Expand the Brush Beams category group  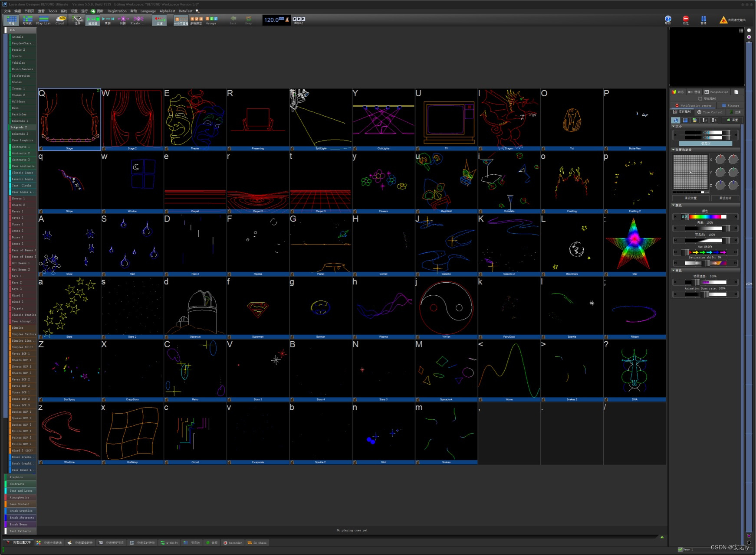(20, 524)
